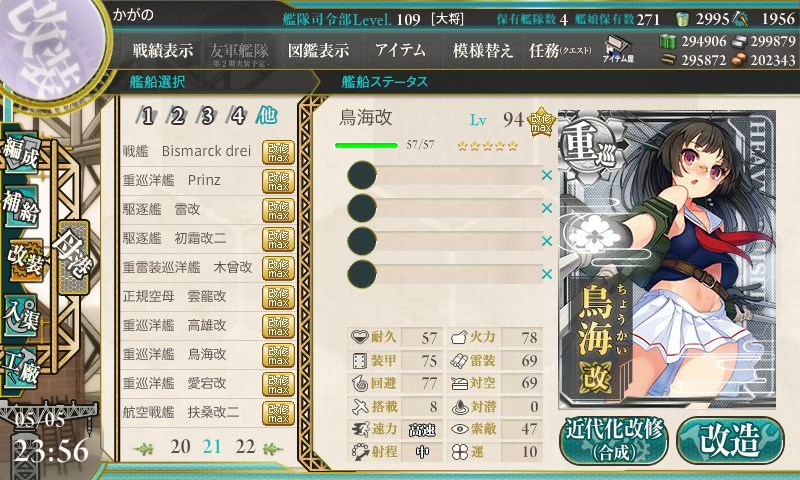Switch to fleet 1 tab
Screen dimensions: 800x480
click(147, 116)
